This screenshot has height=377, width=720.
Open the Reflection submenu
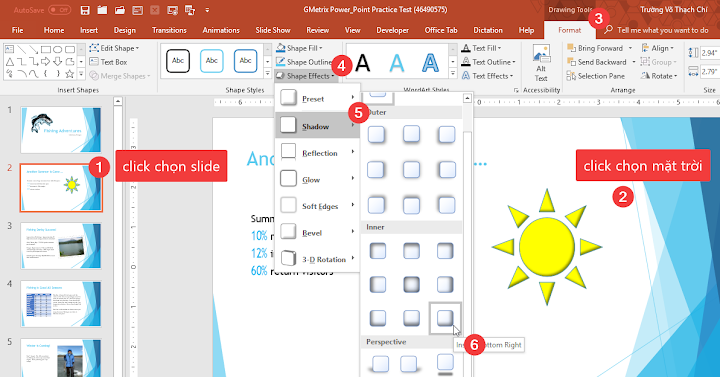[317, 153]
